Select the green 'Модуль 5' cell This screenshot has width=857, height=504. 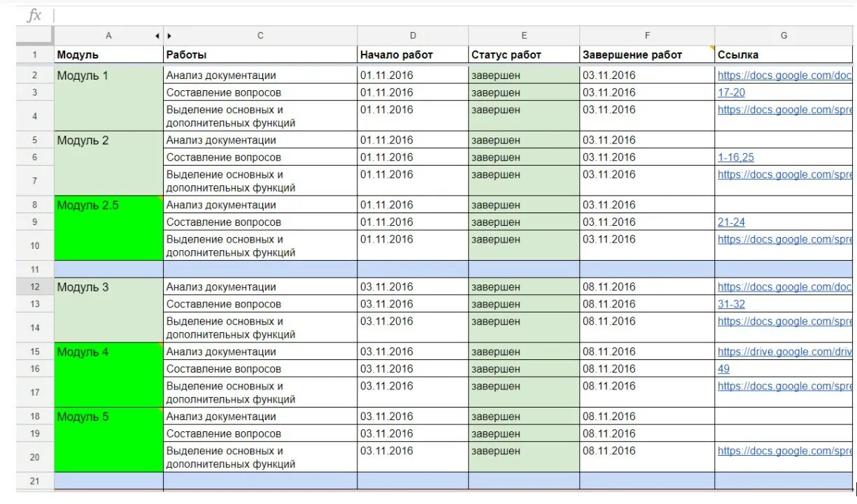(x=108, y=440)
